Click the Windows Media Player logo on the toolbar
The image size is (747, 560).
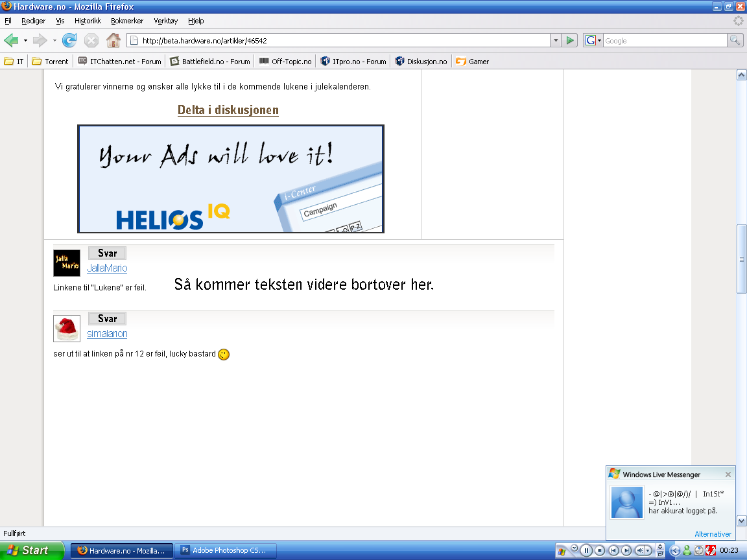click(x=562, y=551)
